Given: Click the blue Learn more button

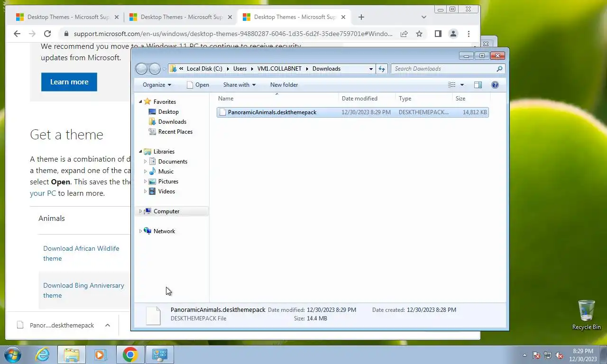Looking at the screenshot, I should 69,82.
